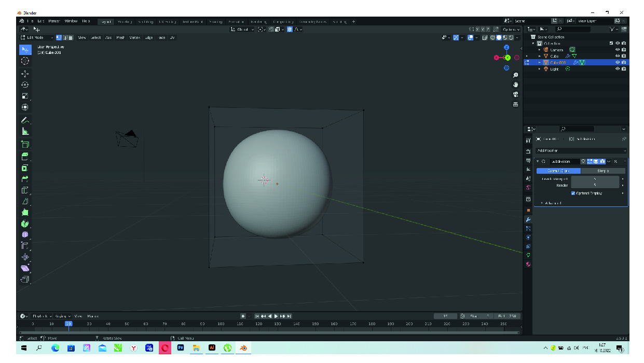Open the Vertex menu in viewport header
The width and height of the screenshot is (644, 363).
(x=134, y=38)
